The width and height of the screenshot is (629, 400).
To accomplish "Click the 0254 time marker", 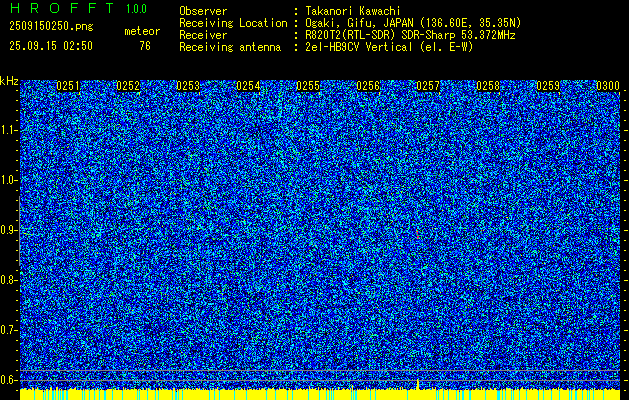I will coord(248,86).
